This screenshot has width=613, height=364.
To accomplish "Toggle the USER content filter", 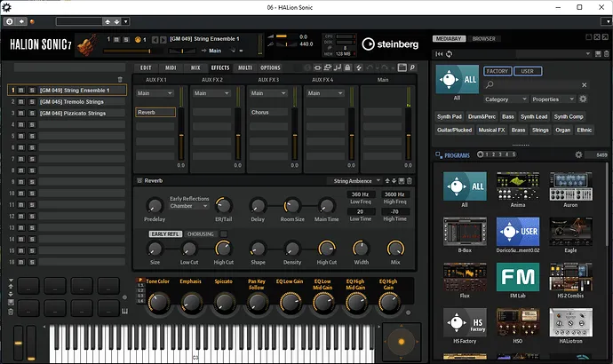I will pyautogui.click(x=528, y=71).
